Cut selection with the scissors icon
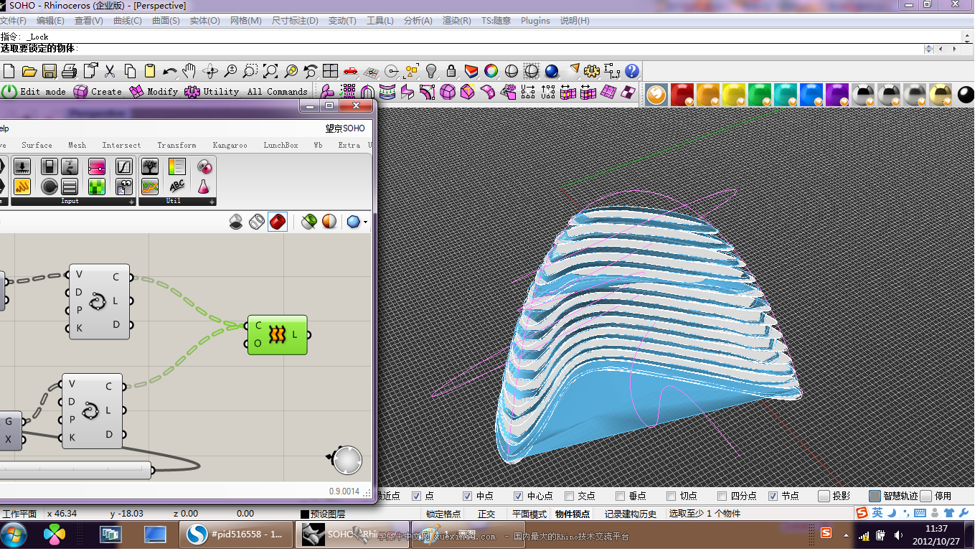This screenshot has height=551, width=980. pos(110,71)
